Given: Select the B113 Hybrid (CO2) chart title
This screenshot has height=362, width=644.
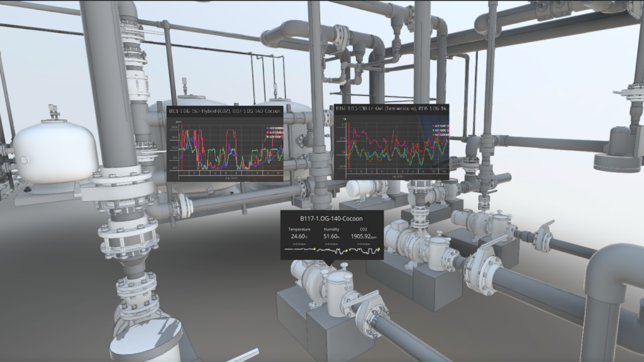Looking at the screenshot, I should (x=225, y=111).
